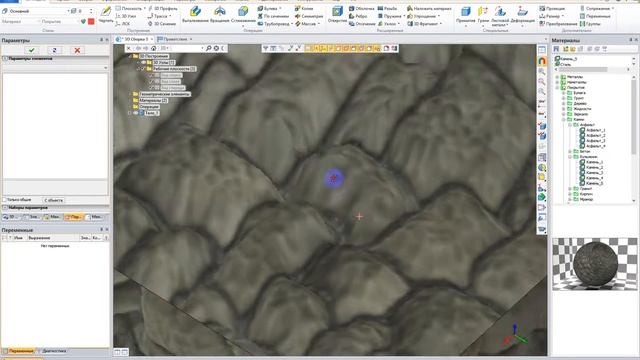Click the Плоскость (Workplane) command
The width and height of the screenshot is (640, 360).
[129, 8]
